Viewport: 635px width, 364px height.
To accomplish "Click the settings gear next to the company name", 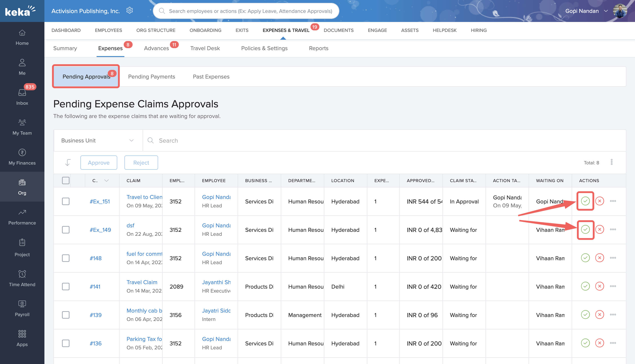I will (x=129, y=10).
